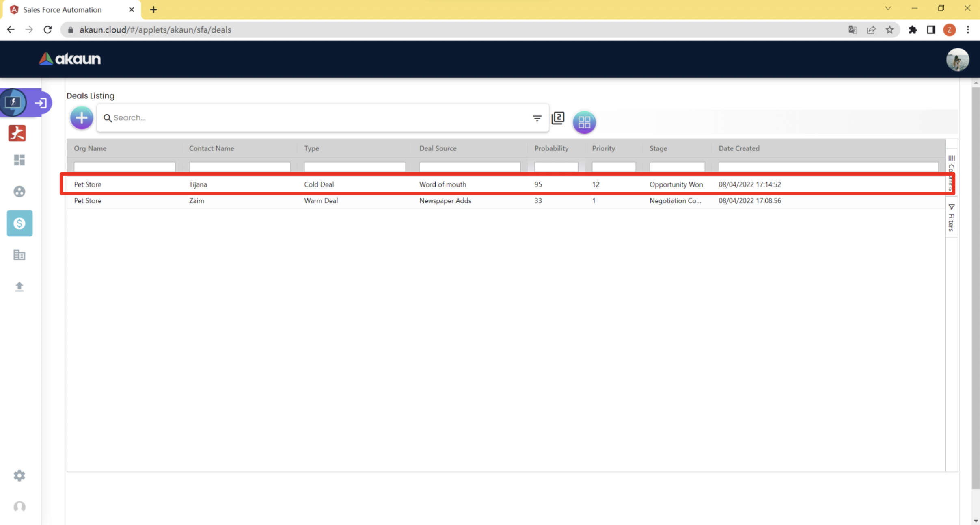Click the blue plus add deal button
The image size is (980, 525).
(82, 118)
